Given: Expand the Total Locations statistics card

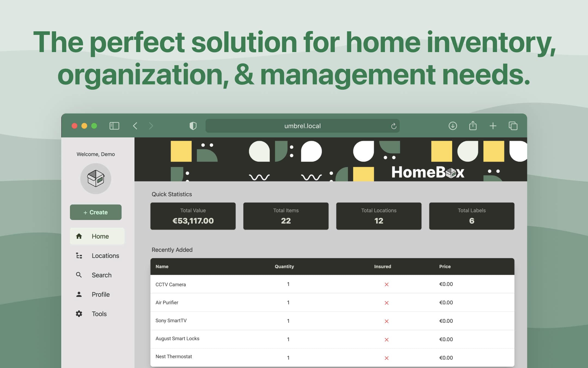Looking at the screenshot, I should coord(378,216).
